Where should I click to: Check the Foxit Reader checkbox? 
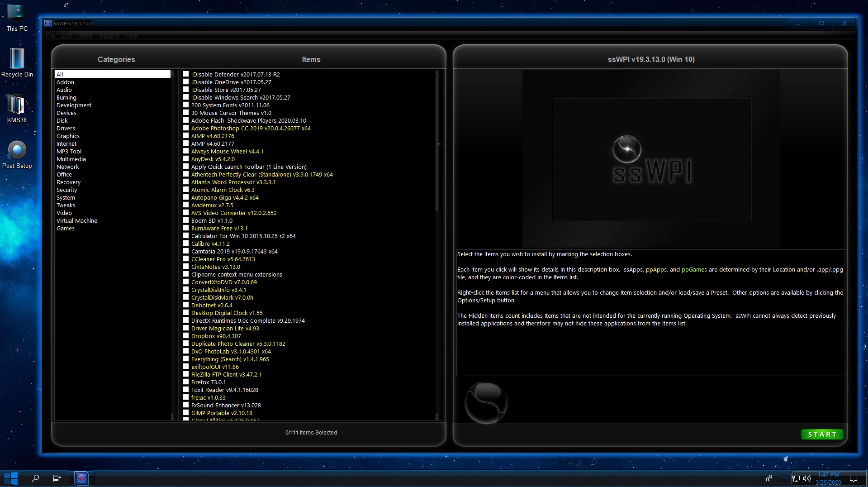pyautogui.click(x=186, y=390)
